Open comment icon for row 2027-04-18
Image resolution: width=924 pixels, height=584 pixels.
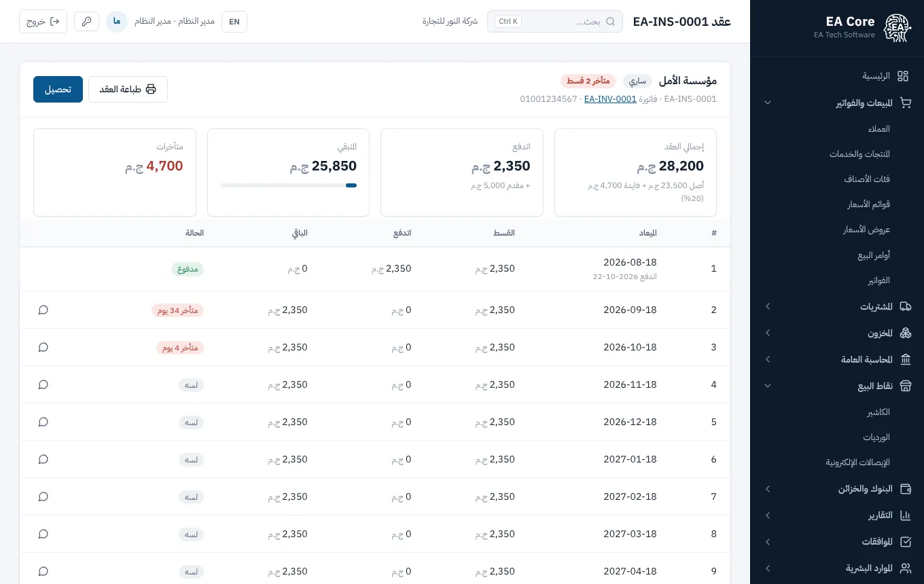point(43,571)
